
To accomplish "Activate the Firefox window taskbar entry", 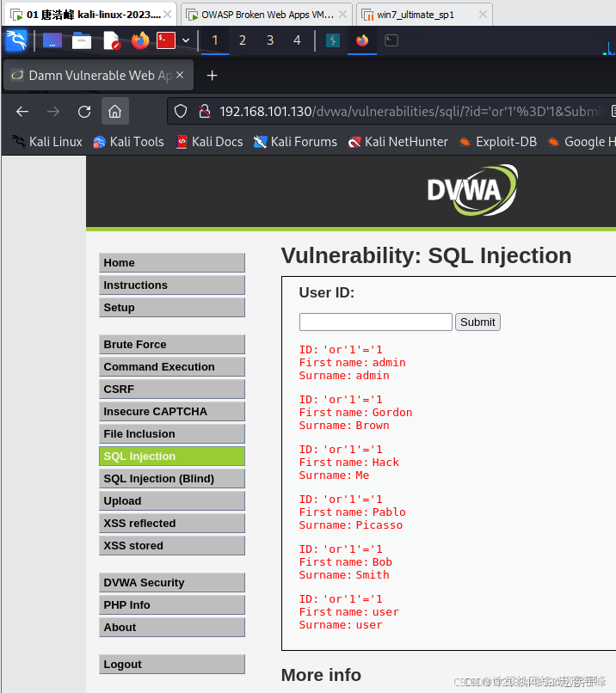I will (362, 40).
